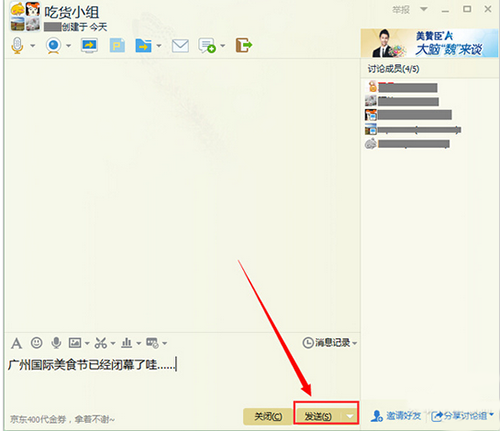Open PPT presentation icon in toolbar
This screenshot has height=431, width=500.
click(x=117, y=45)
